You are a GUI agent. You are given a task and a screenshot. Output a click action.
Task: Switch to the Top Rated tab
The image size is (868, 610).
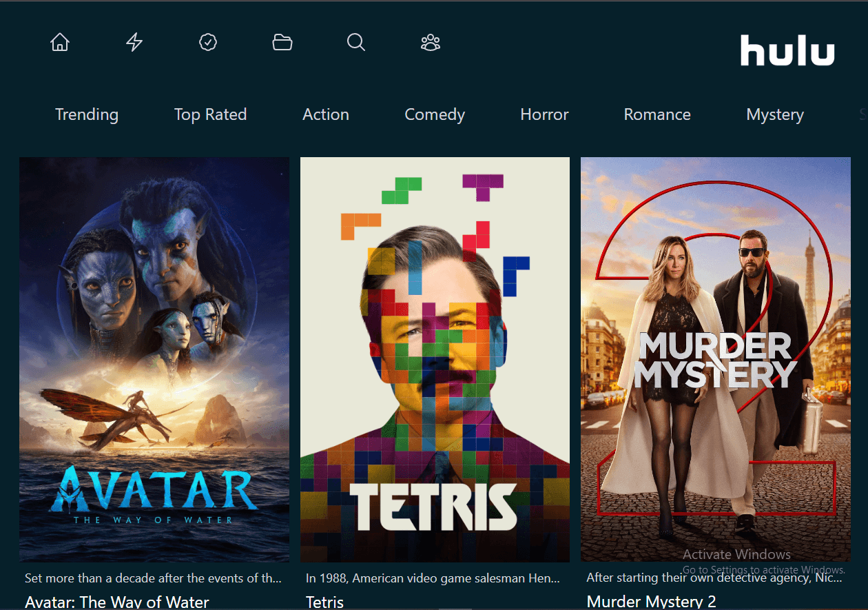coord(210,114)
